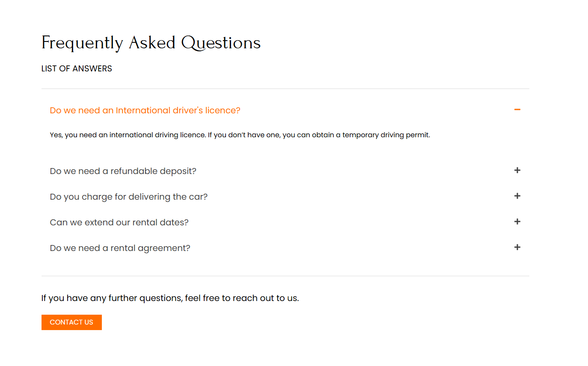
Task: Click the plus icon for delivering the car
Action: click(x=517, y=196)
